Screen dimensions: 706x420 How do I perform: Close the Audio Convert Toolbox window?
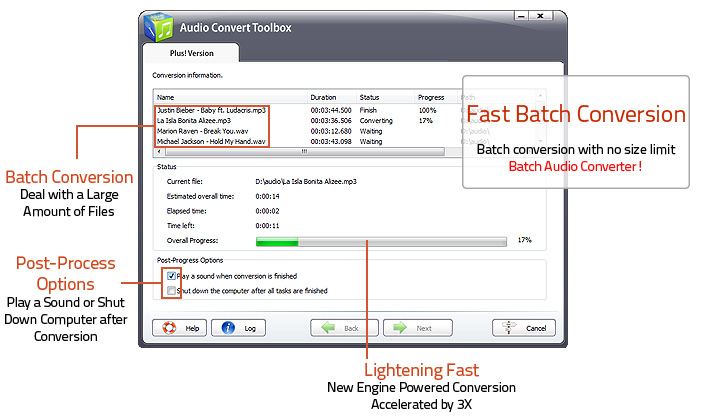tap(540, 16)
